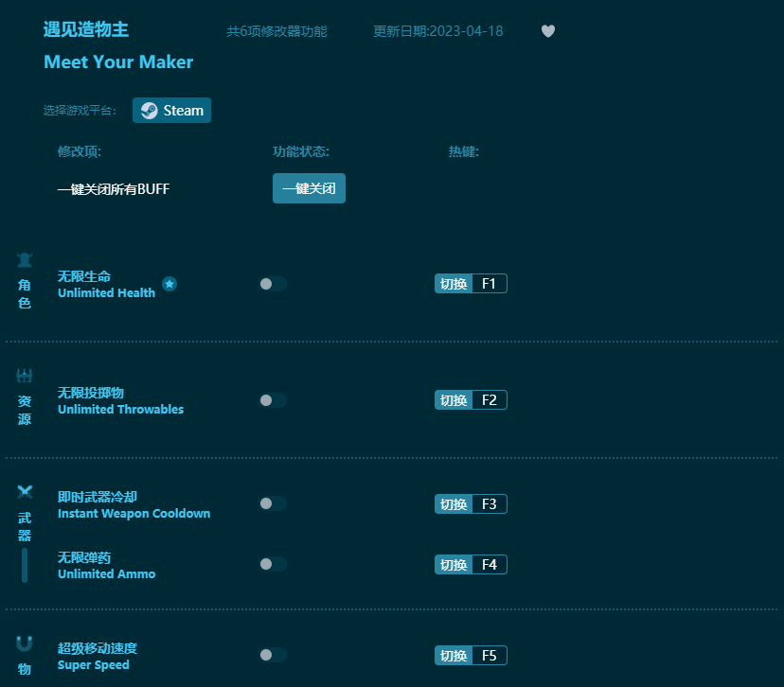Select the 角色 character category icon
The height and width of the screenshot is (687, 784).
coord(24,260)
